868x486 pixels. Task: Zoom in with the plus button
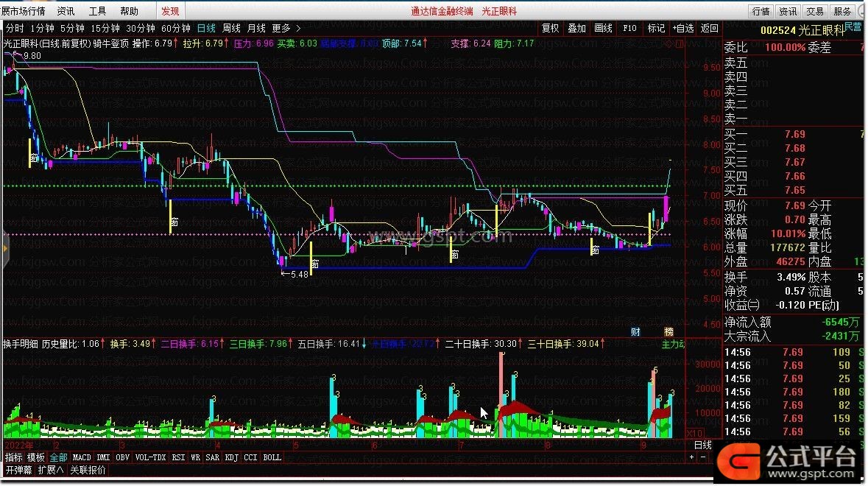691,457
